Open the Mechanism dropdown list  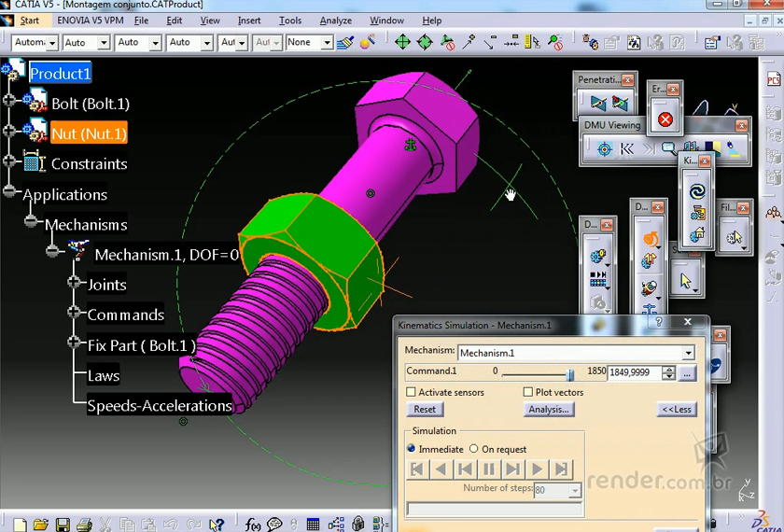[x=688, y=353]
